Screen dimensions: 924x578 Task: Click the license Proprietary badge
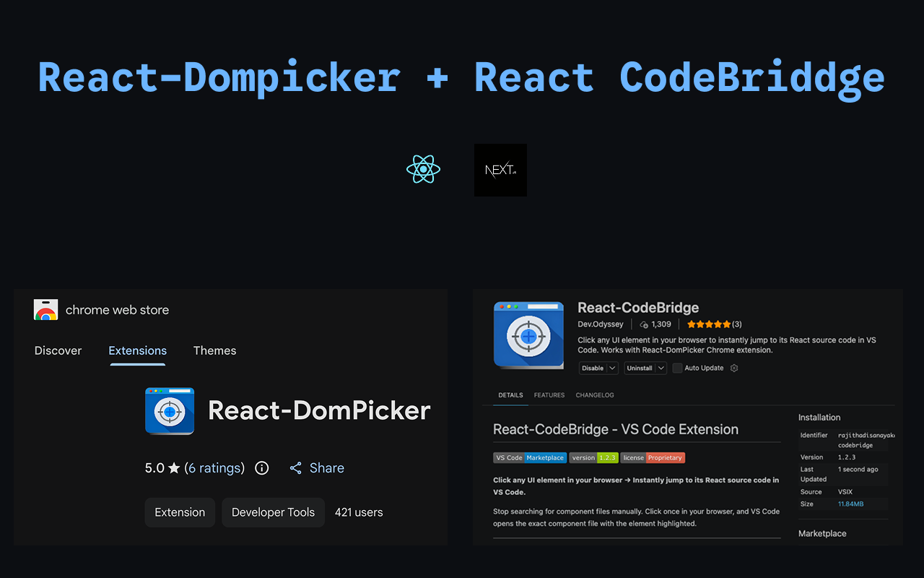point(653,458)
